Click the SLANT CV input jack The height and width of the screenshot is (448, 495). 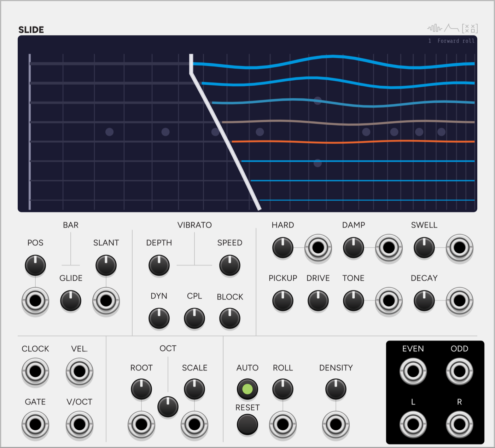click(106, 301)
